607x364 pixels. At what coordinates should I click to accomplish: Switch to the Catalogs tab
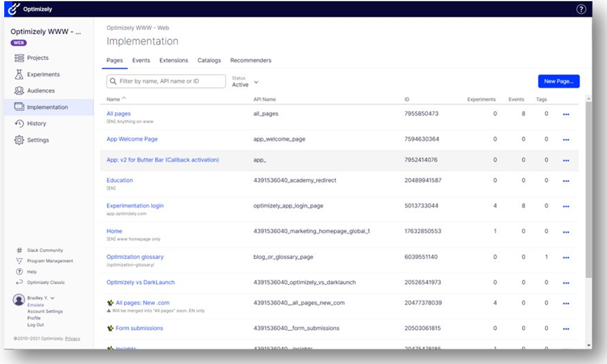tap(209, 60)
